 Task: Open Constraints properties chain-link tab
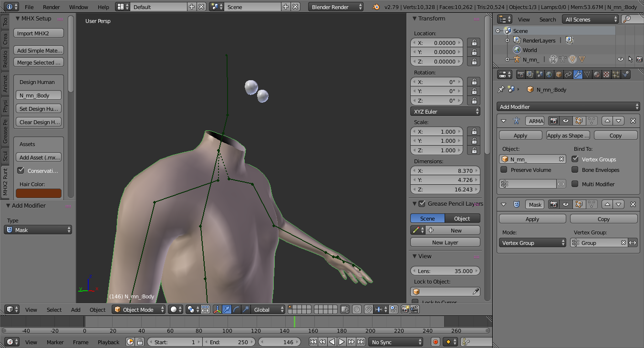point(568,74)
